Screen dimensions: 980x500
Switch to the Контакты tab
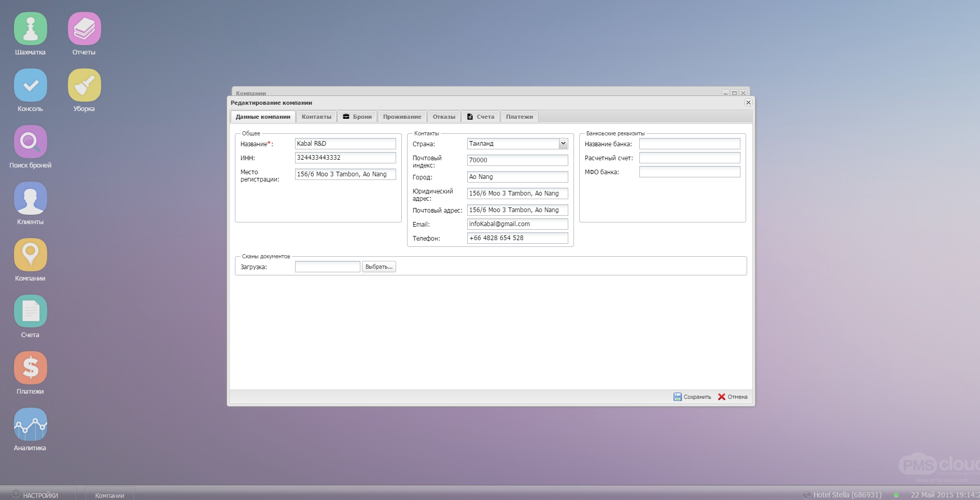316,117
